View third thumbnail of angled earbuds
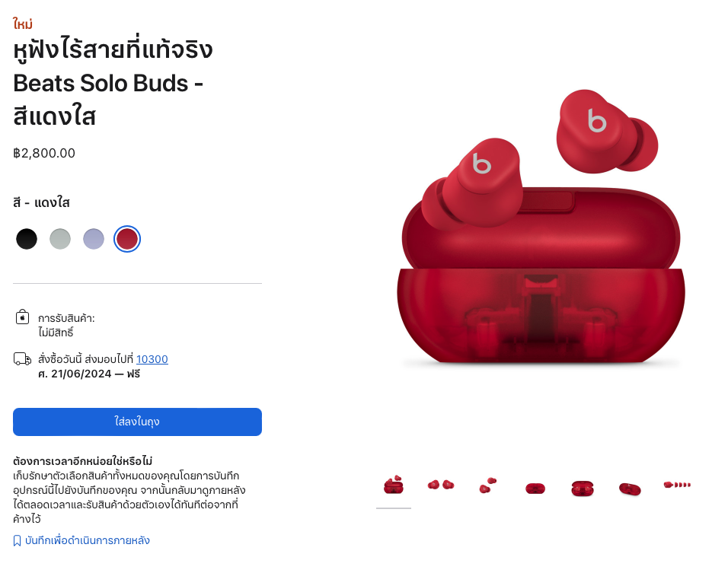Viewport: 728px width, 573px height. click(x=488, y=485)
